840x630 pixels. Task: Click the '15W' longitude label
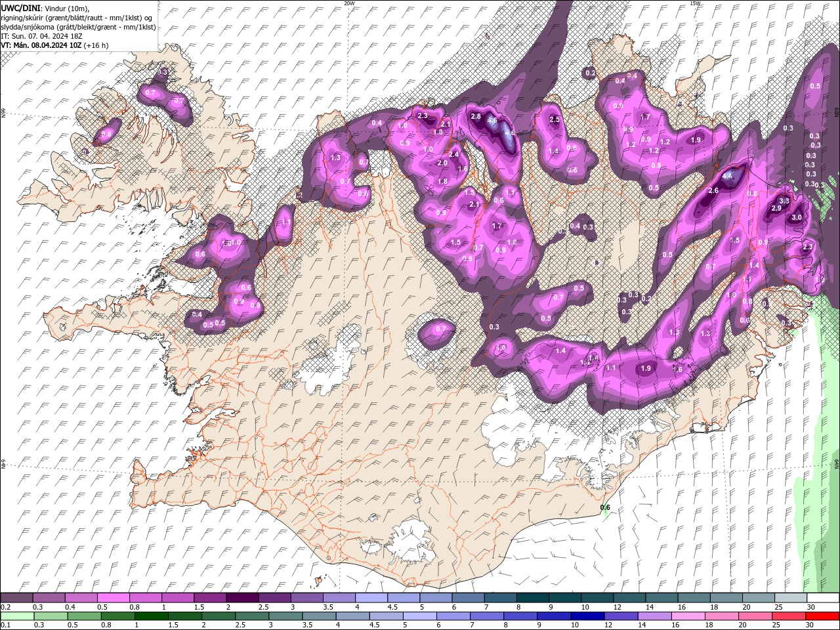(695, 3)
